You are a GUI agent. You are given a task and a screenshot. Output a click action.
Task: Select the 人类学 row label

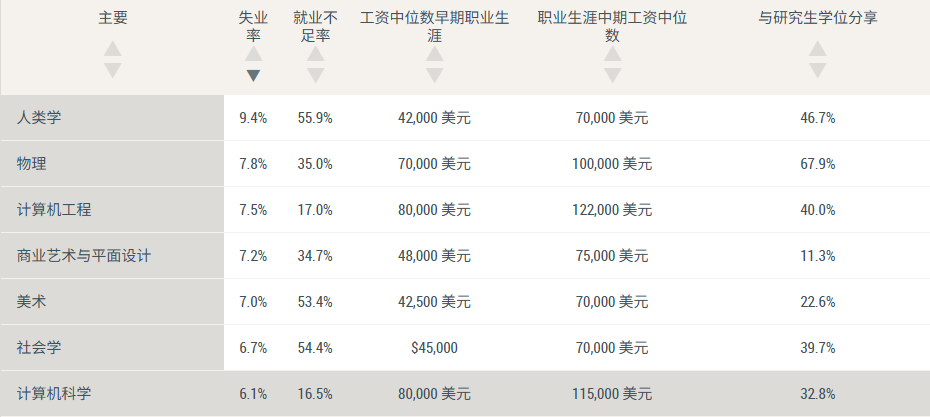(40, 118)
